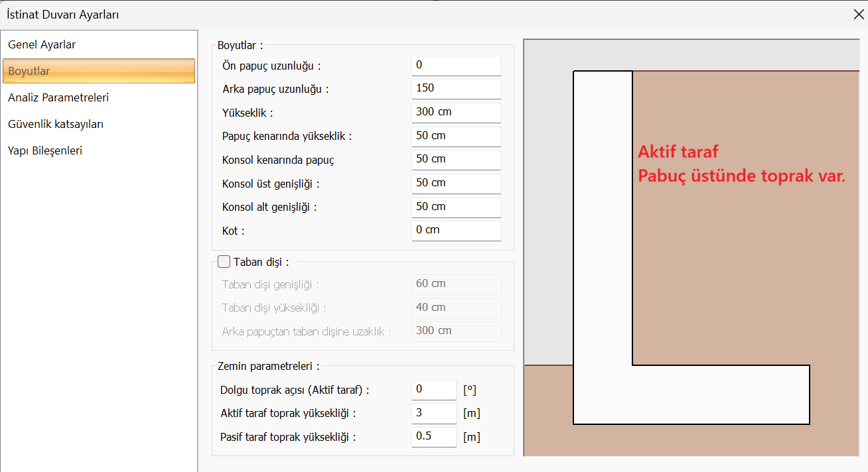Click the [°] unit label
This screenshot has height=472, width=868.
tap(470, 390)
